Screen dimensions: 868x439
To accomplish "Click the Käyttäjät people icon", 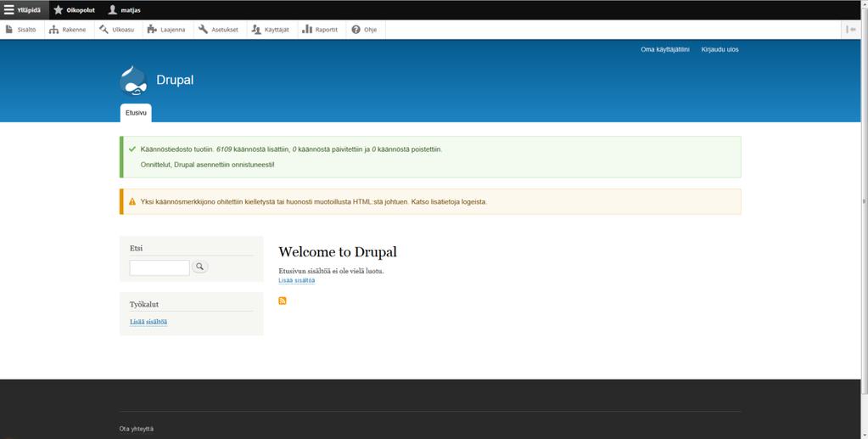I will coord(255,30).
